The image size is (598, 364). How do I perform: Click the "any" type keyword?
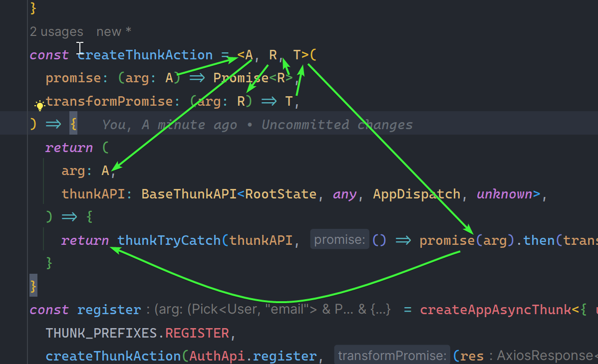tap(344, 194)
